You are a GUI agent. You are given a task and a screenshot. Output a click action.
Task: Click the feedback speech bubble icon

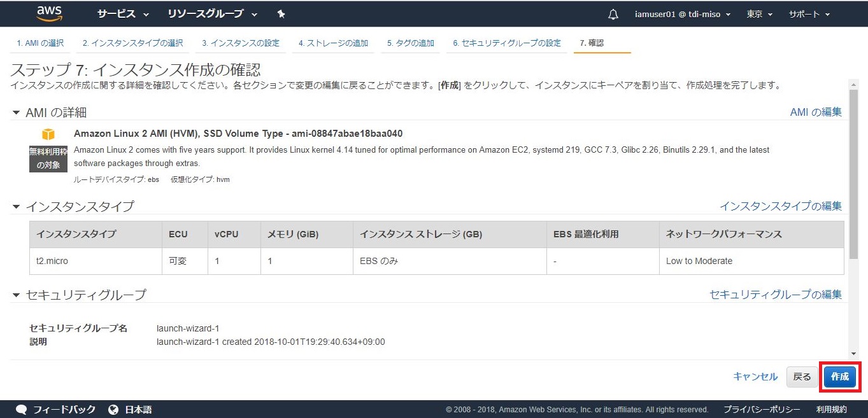point(22,410)
